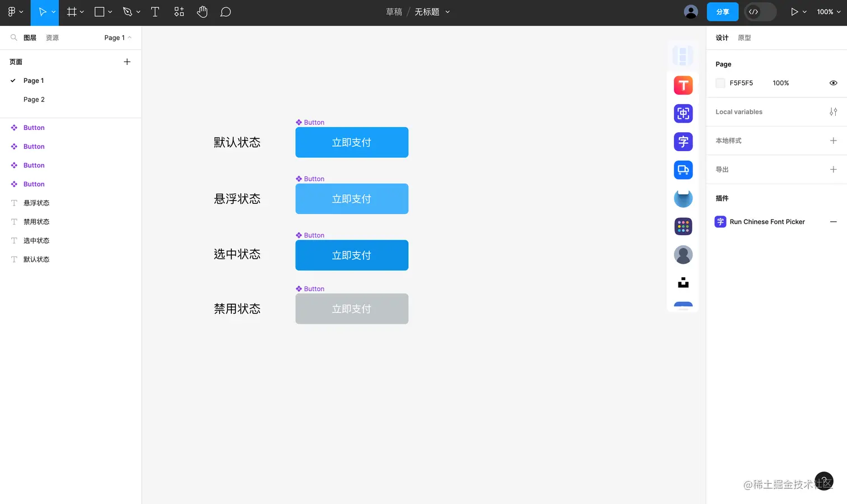Switch to the 资源 tab
847x504 pixels.
(x=52, y=38)
